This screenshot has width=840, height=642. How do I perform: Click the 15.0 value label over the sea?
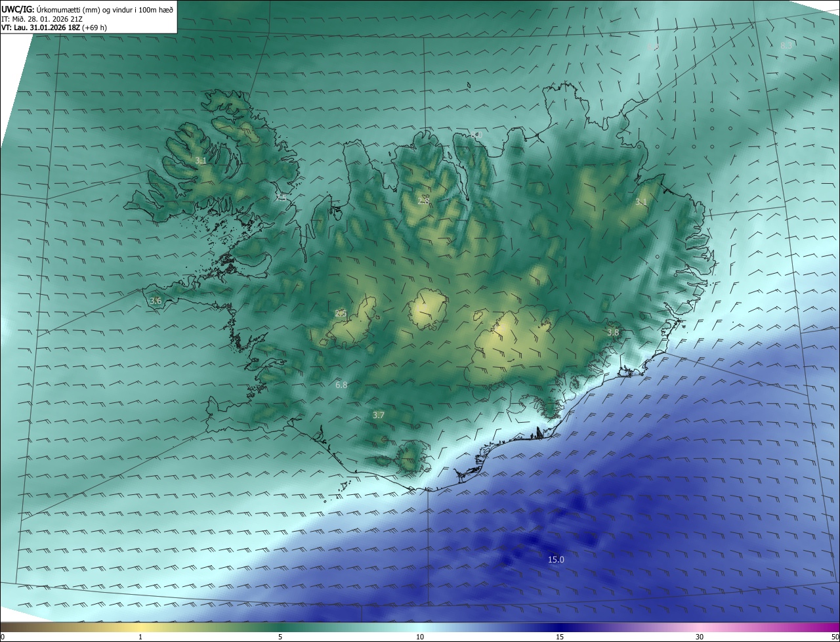point(556,559)
